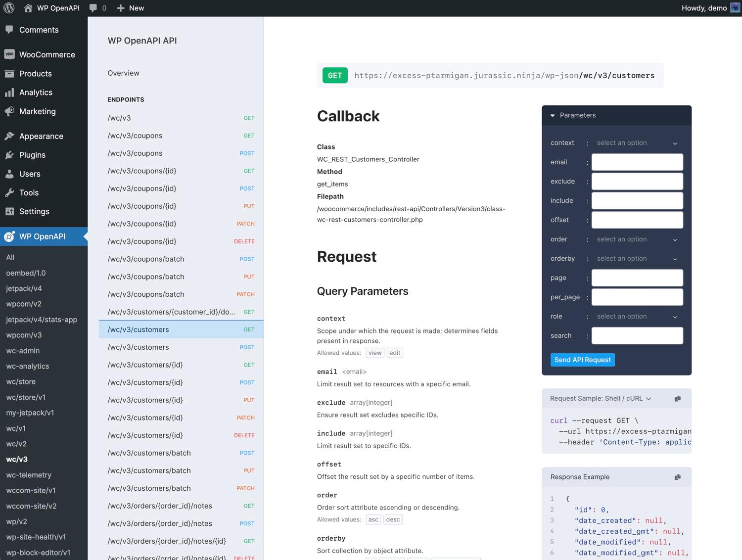Click Howdy, demo account menu
Screen dimensions: 742x560
pos(710,8)
